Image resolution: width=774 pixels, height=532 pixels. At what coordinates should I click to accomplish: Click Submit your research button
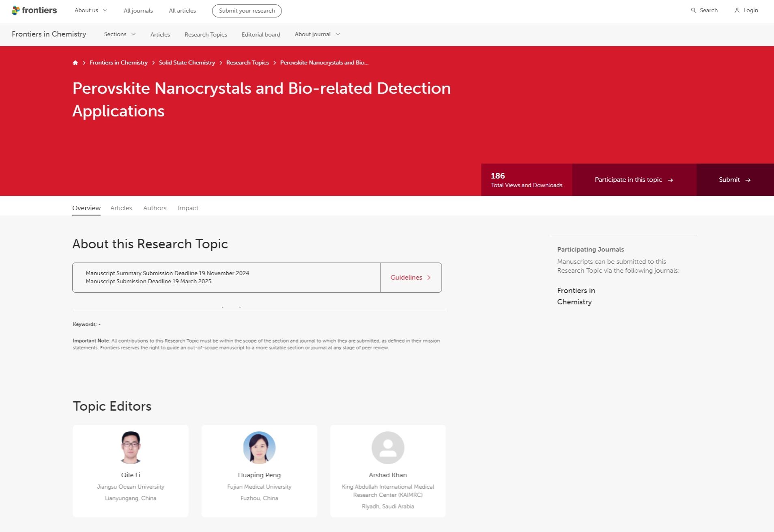pyautogui.click(x=247, y=11)
